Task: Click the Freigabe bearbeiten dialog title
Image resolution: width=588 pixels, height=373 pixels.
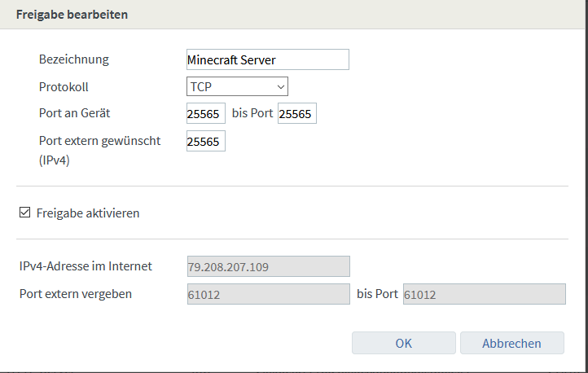Action: tap(72, 15)
